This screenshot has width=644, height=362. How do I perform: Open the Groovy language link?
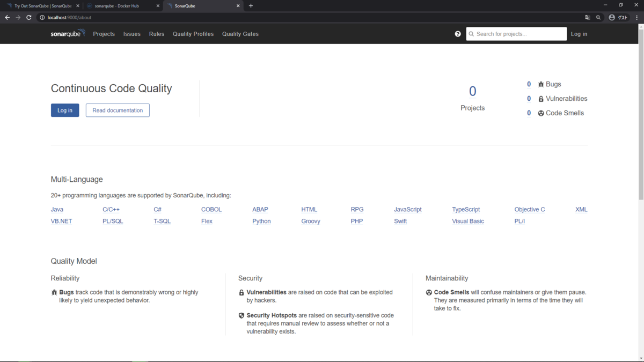click(311, 221)
